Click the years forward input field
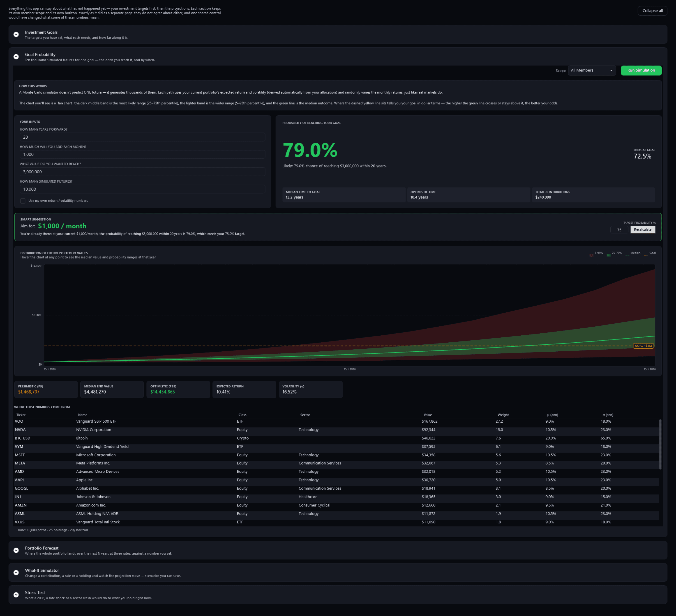Screen dimensions: 676x616 click(143, 137)
